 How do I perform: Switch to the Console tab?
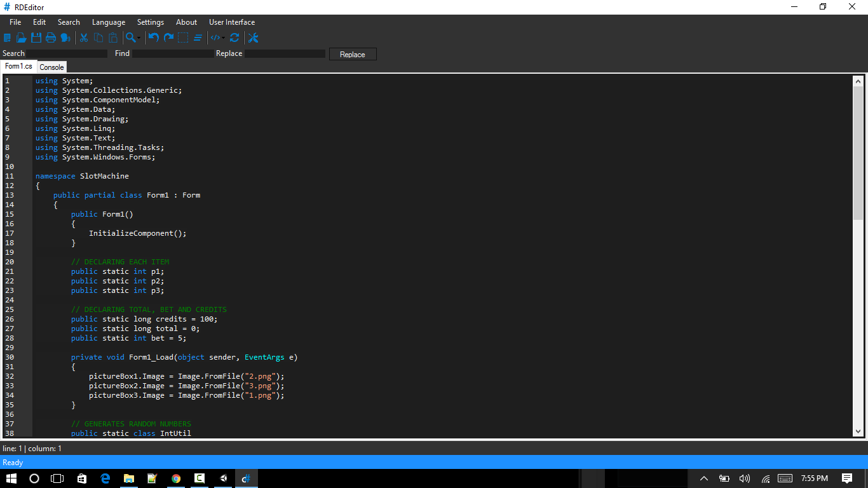51,67
